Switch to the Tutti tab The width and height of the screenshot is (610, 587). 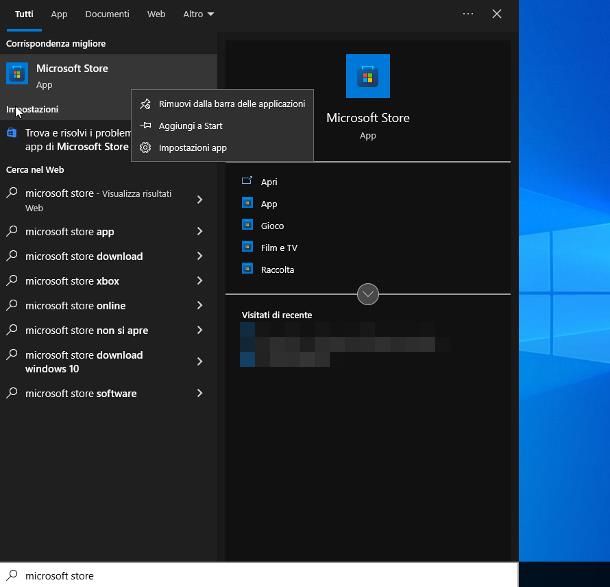[x=24, y=14]
